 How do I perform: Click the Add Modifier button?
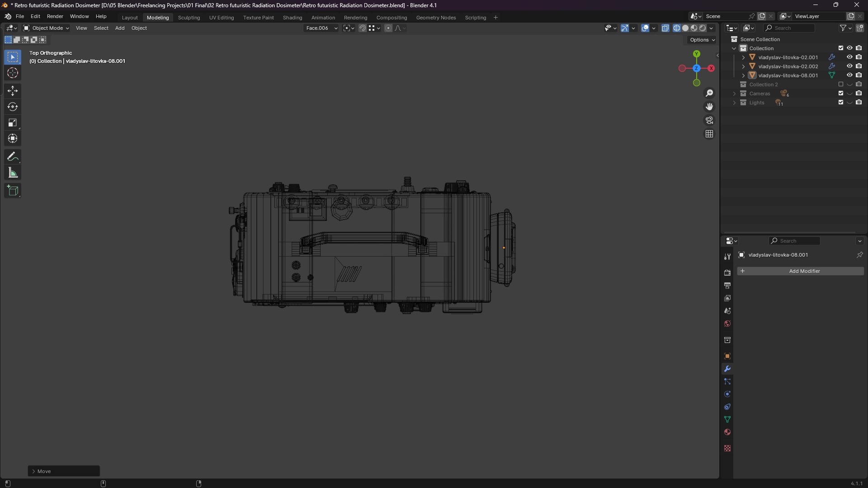[x=800, y=271]
